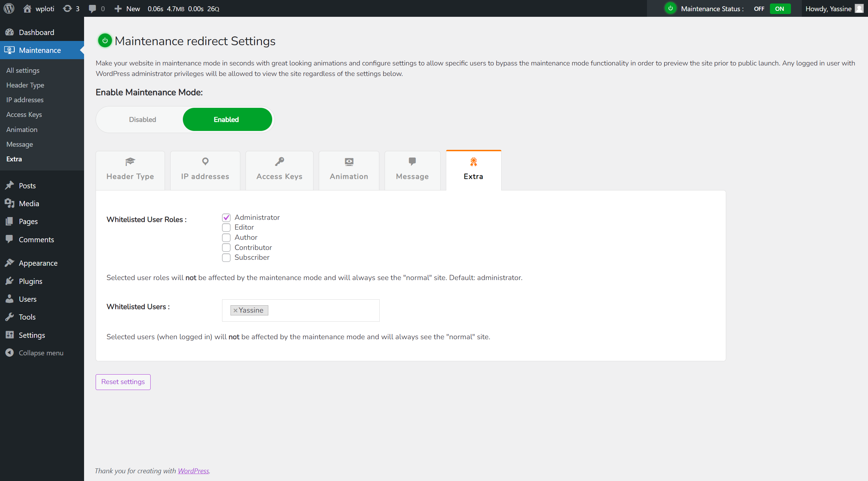Click the Reset settings button
This screenshot has height=481, width=868.
[x=123, y=382]
